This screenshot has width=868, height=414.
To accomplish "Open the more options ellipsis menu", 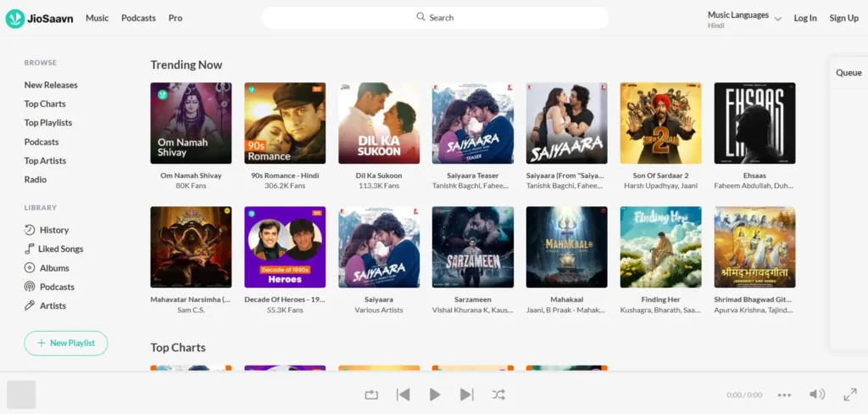I will click(x=784, y=394).
